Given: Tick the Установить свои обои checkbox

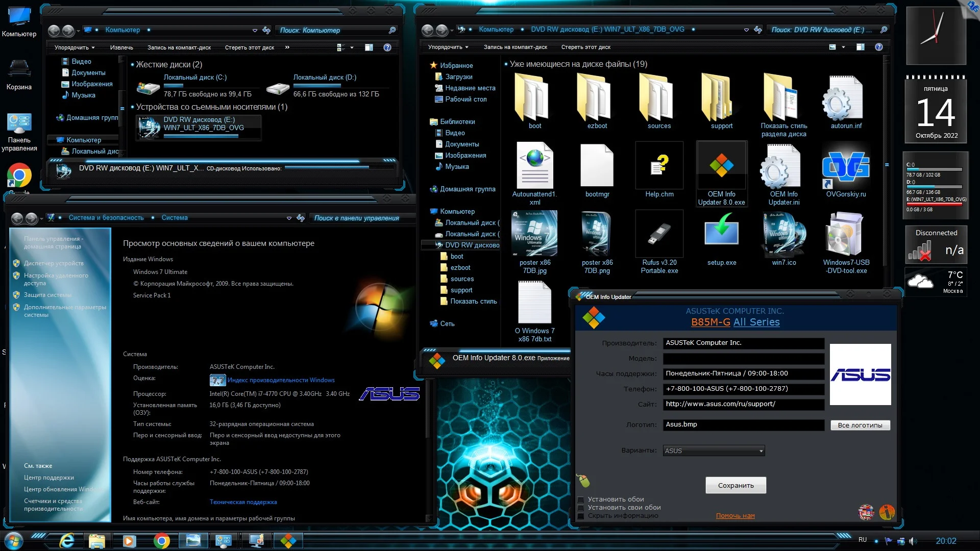Looking at the screenshot, I should pyautogui.click(x=581, y=508).
